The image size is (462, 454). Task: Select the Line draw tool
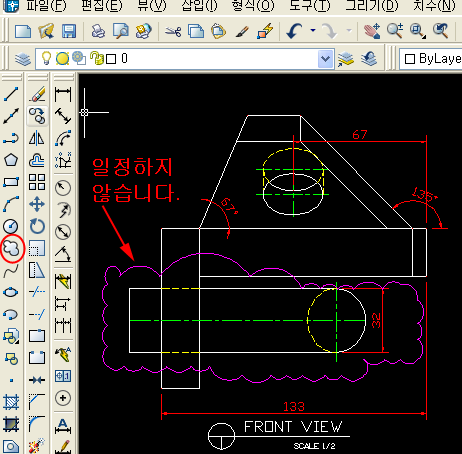point(11,94)
